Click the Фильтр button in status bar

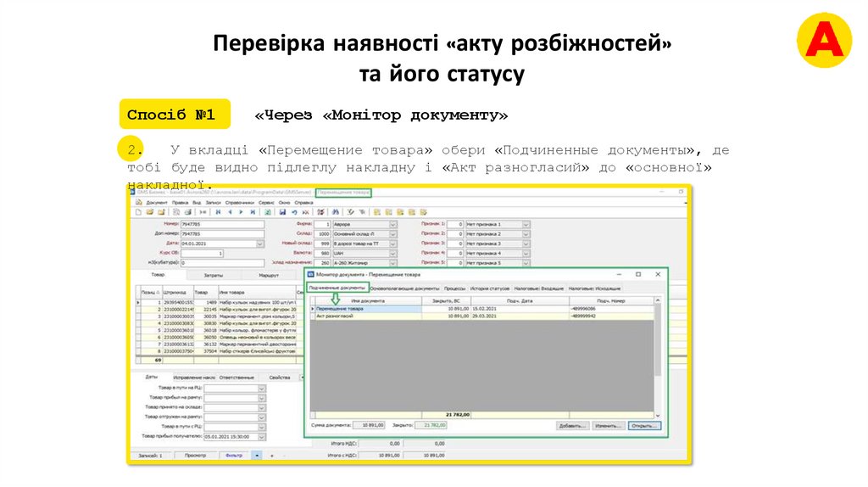pyautogui.click(x=234, y=456)
